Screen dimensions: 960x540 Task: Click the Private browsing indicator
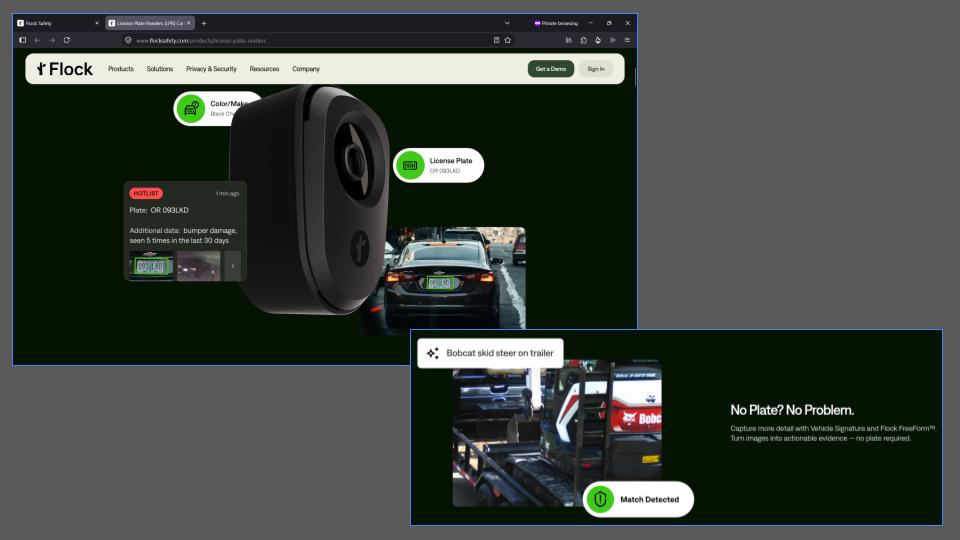pos(556,23)
